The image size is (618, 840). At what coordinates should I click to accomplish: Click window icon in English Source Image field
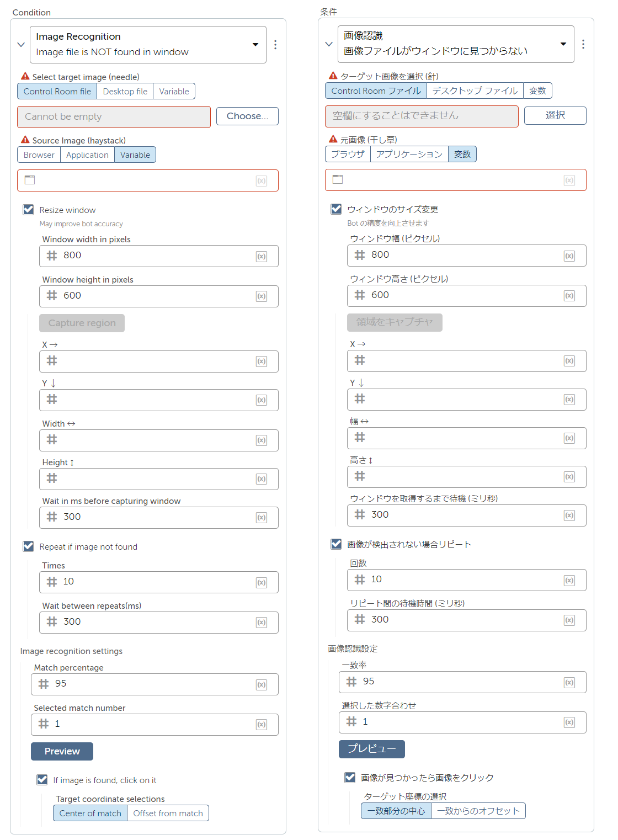pyautogui.click(x=30, y=180)
